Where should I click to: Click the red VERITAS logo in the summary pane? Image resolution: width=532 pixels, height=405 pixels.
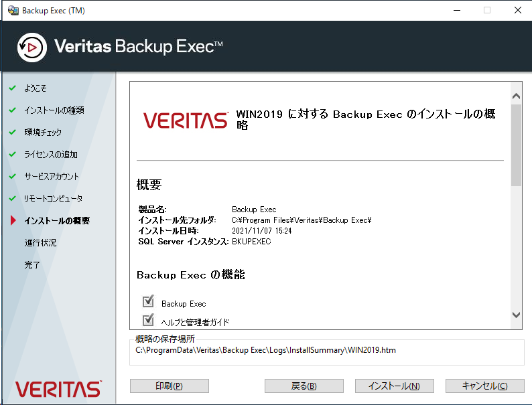(x=186, y=120)
